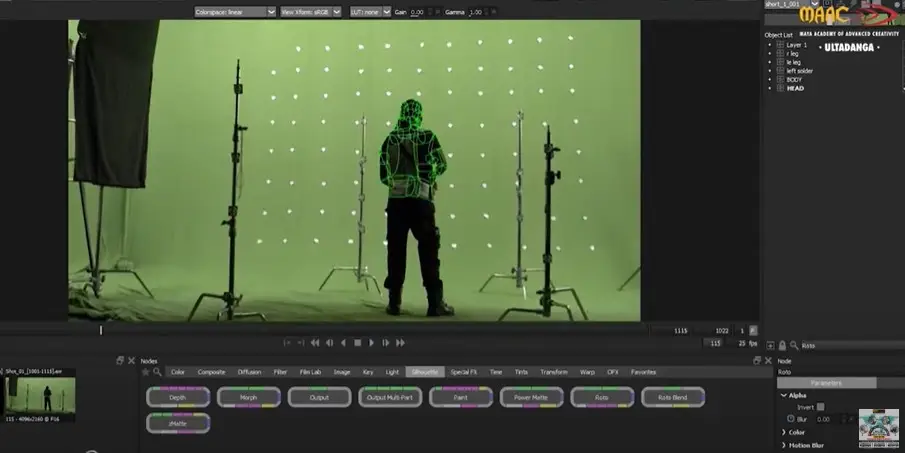Screen dimensions: 905x453
Task: Click the timeline icon next to increment 1
Action: click(753, 331)
